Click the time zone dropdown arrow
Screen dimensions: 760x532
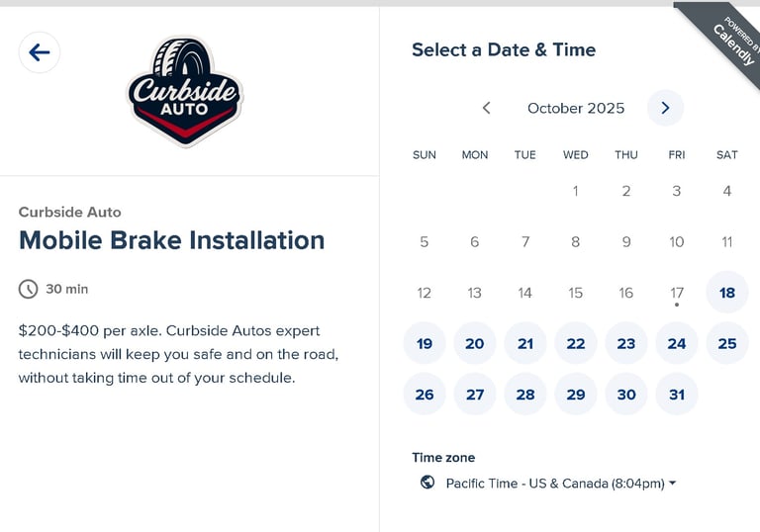coord(673,484)
